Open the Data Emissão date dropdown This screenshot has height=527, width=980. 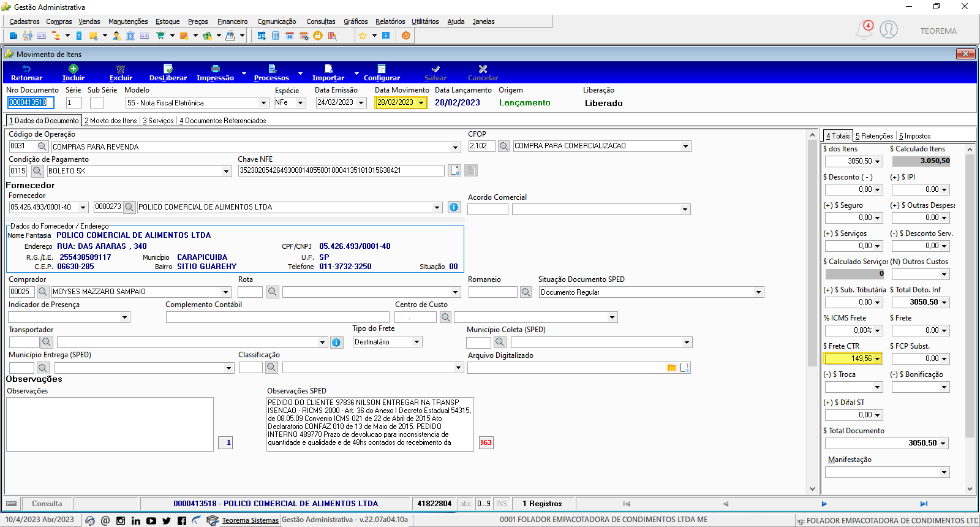click(361, 103)
